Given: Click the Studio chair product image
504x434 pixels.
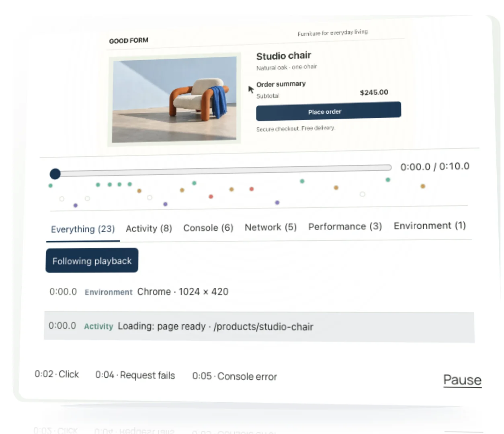Looking at the screenshot, I should tap(174, 99).
